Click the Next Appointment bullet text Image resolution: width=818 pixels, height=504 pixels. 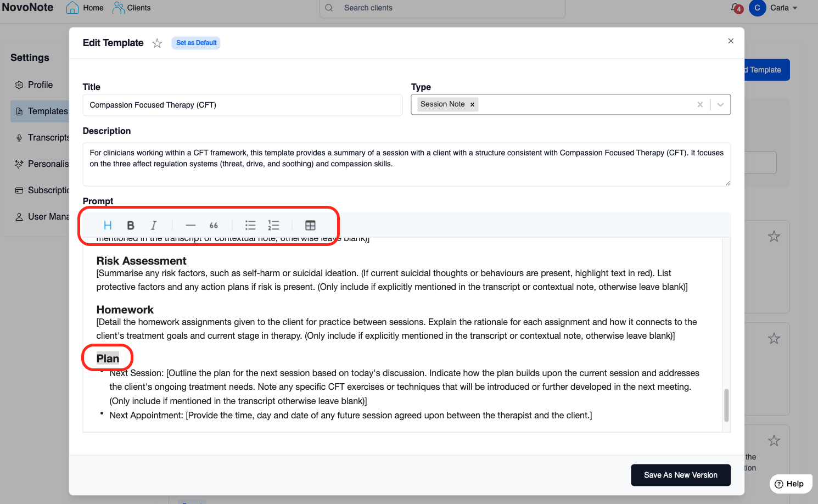click(x=351, y=415)
